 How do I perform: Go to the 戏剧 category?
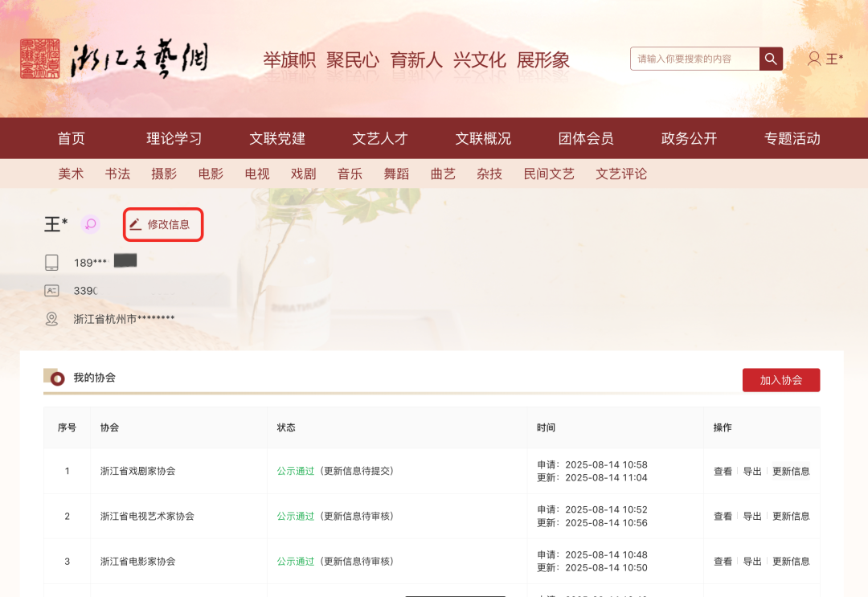click(303, 174)
